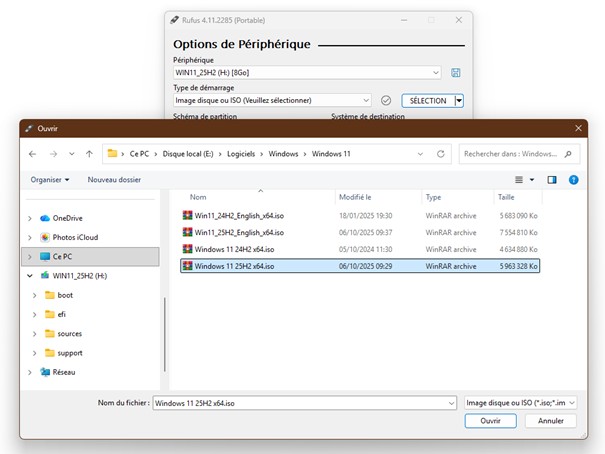Open the file type filter dropdown
This screenshot has height=454, width=605.
[x=521, y=403]
